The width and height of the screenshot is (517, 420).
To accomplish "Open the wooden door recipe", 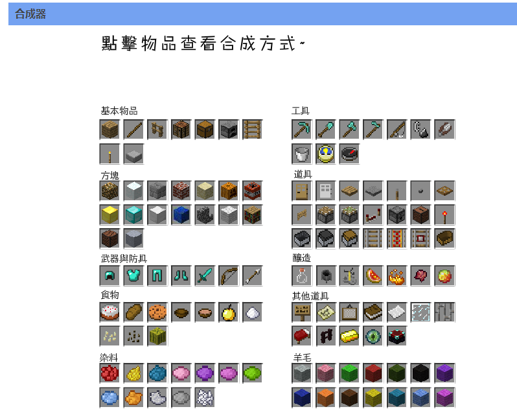I will click(302, 191).
